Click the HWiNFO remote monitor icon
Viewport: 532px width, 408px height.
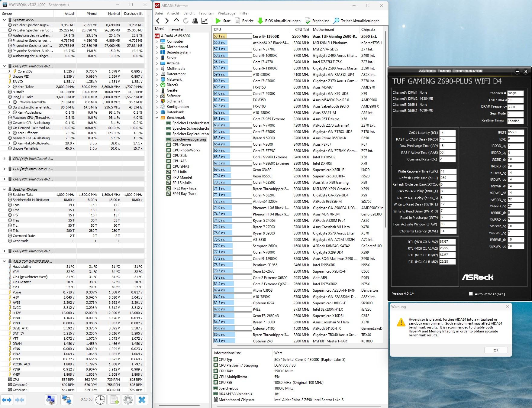click(51, 400)
